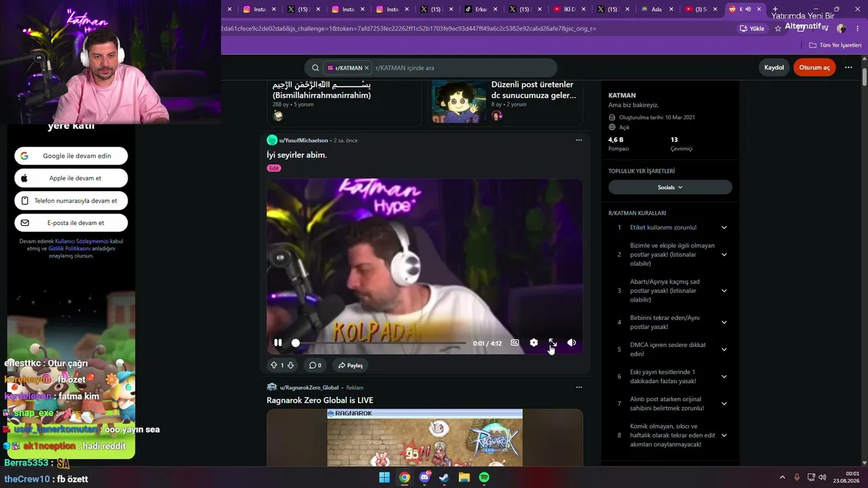The height and width of the screenshot is (488, 868).
Task: Open a new browser tab
Action: (x=775, y=9)
